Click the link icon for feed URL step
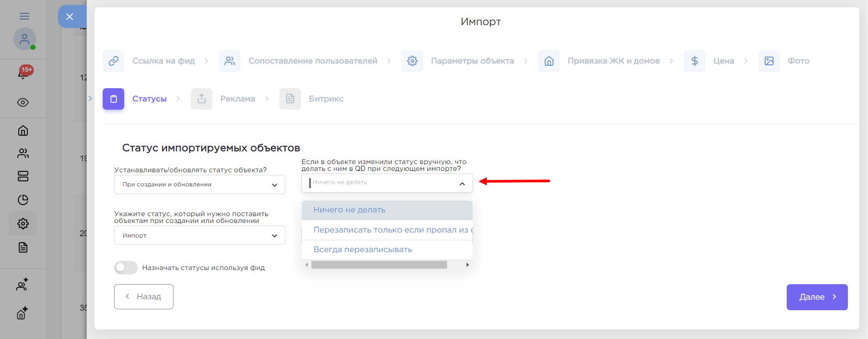Image resolution: width=868 pixels, height=339 pixels. tap(113, 61)
